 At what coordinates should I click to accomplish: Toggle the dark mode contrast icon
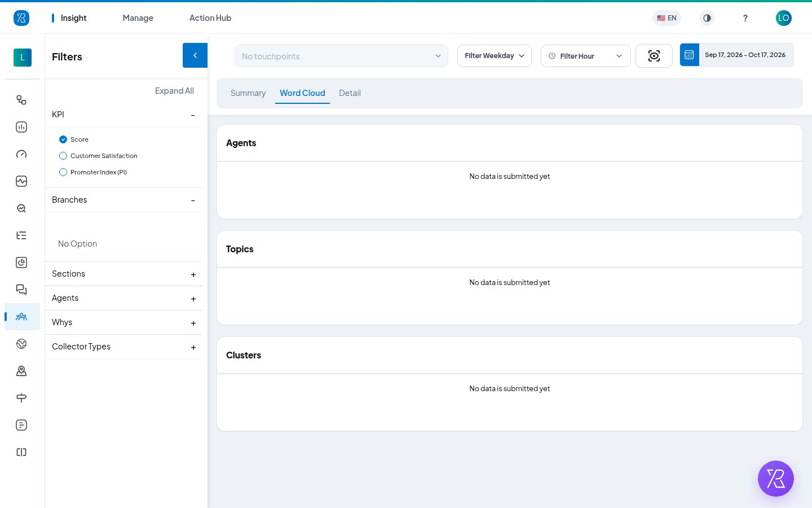(x=707, y=18)
